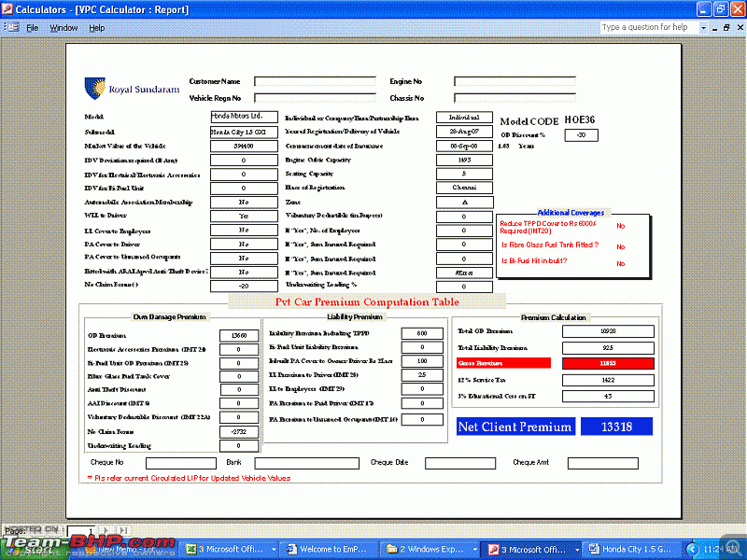Click the WLL to Driver Yes field
The height and width of the screenshot is (560, 747).
[244, 217]
